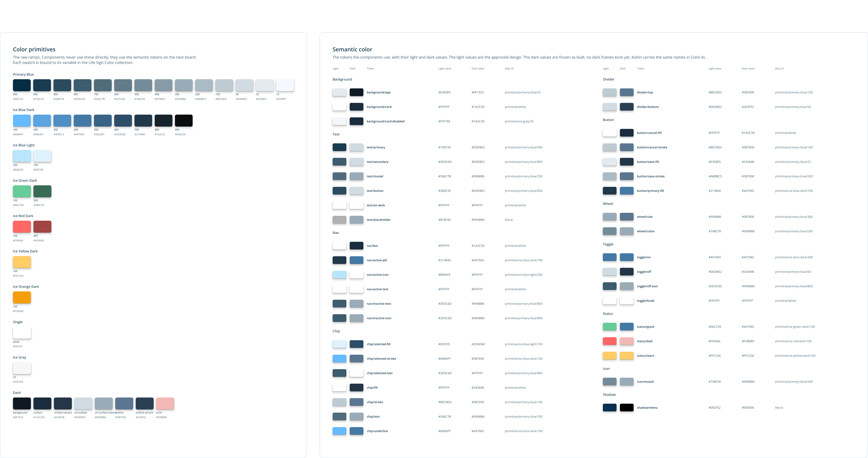The image size is (868, 458).
Task: Pick the Primary Blue 10 swatch
Action: click(x=285, y=85)
